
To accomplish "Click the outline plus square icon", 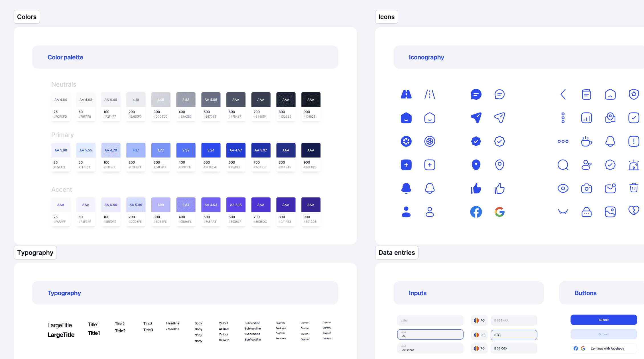I will pos(430,165).
